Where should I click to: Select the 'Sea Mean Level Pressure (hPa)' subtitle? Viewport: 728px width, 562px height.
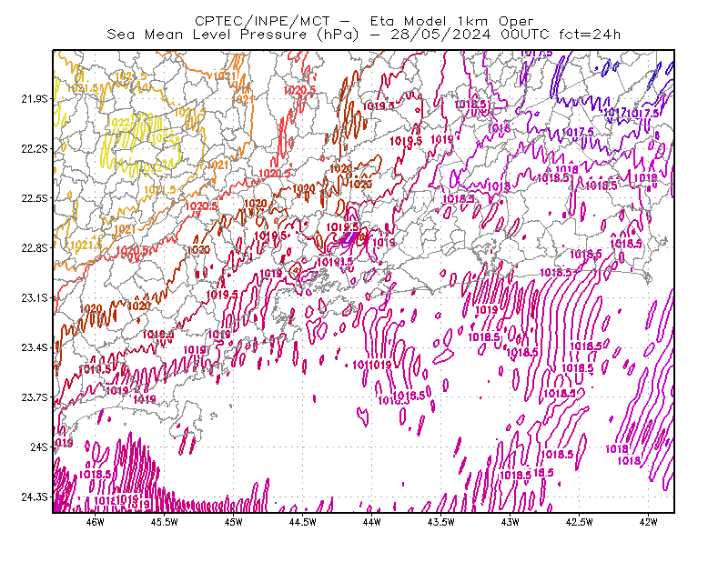[x=233, y=35]
